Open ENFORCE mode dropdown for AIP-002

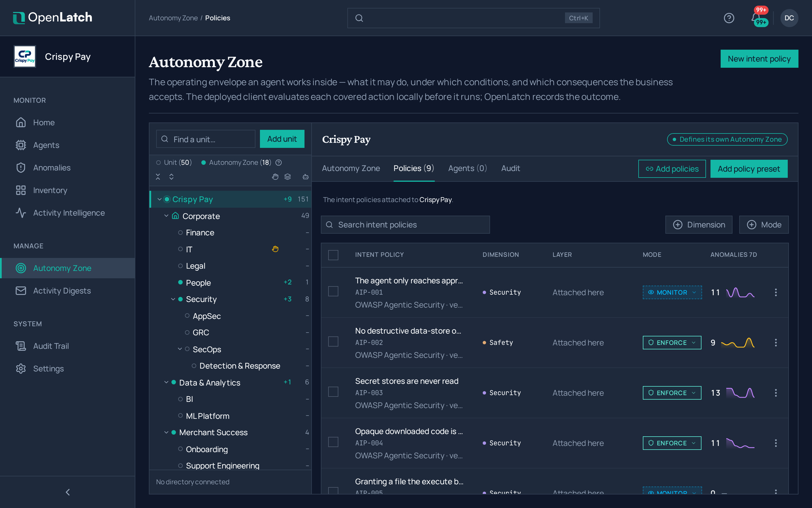point(672,343)
